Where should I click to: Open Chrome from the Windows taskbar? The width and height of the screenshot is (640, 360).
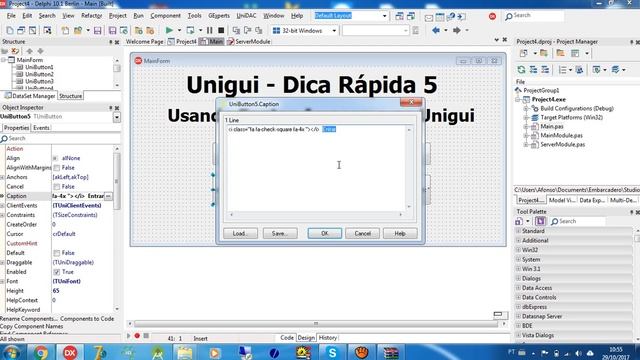point(40,352)
